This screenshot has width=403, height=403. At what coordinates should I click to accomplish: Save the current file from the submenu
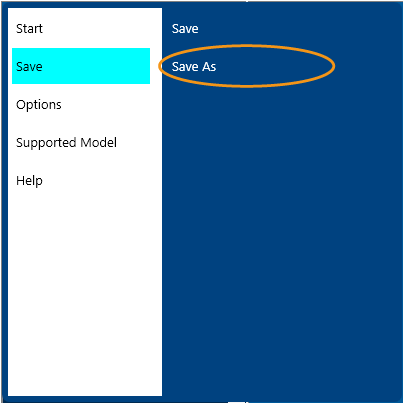coord(185,29)
